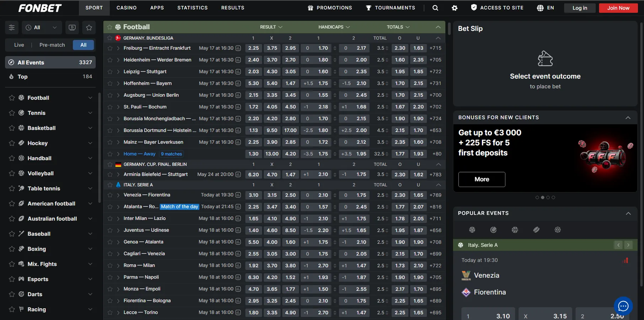Screen dimensions: 644x320
Task: Open the RESULT market dropdown
Action: [x=271, y=27]
